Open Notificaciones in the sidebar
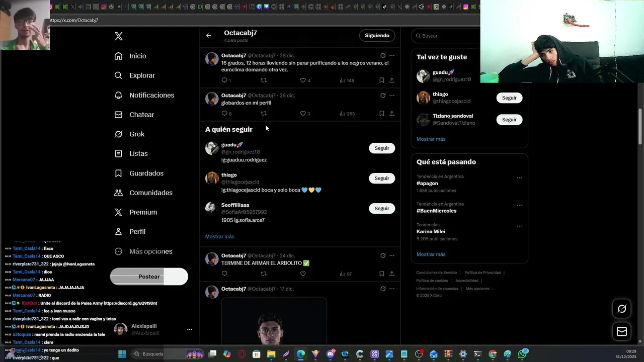This screenshot has width=644, height=362. tap(144, 95)
